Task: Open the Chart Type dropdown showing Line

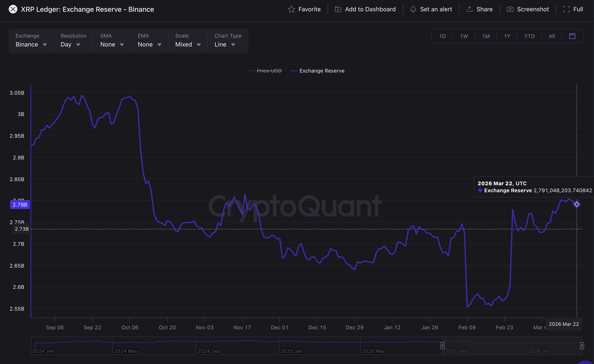Action: (x=224, y=44)
